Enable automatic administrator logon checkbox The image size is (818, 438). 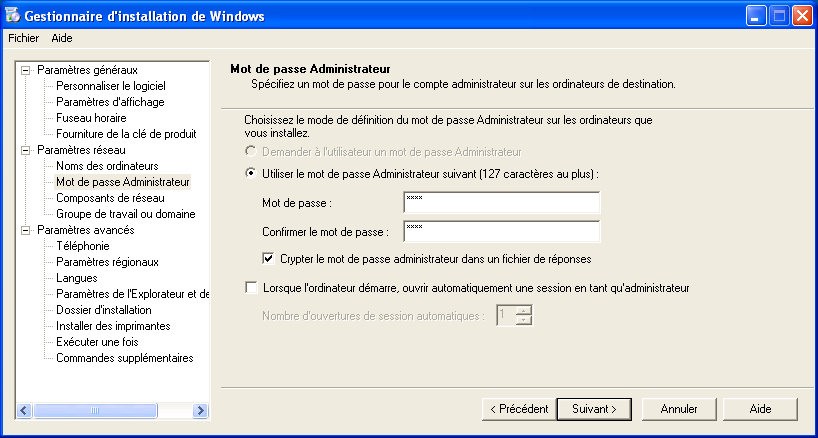point(251,288)
